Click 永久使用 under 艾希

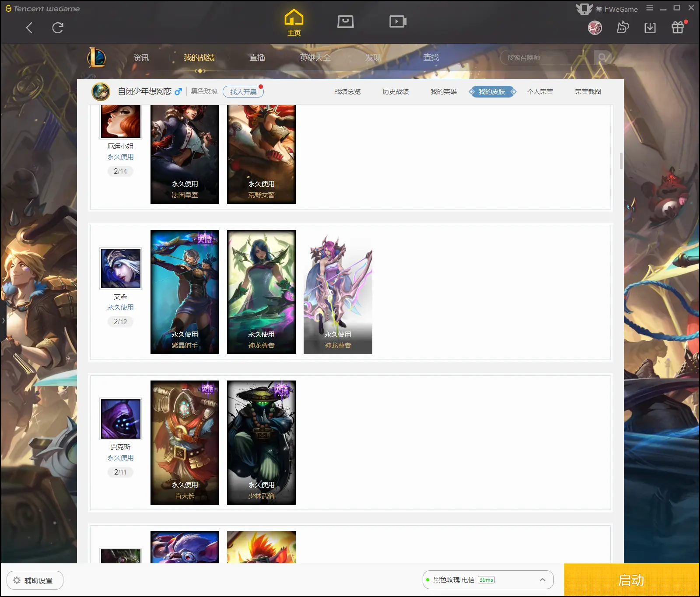(121, 307)
